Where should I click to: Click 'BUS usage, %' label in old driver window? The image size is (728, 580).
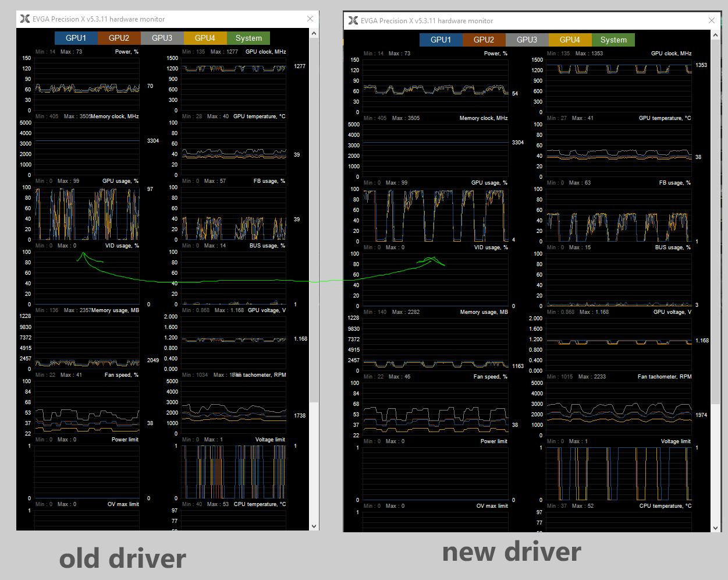tap(267, 246)
